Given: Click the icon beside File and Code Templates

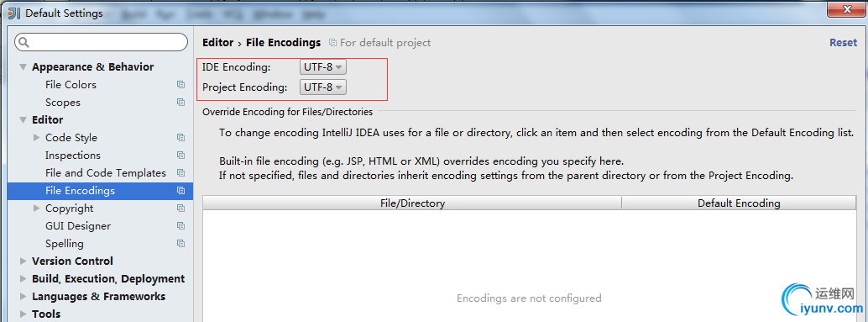Looking at the screenshot, I should point(180,173).
